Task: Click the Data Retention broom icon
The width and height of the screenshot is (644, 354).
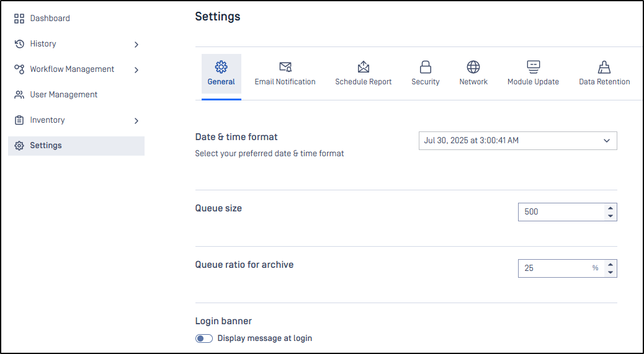Action: coord(604,67)
